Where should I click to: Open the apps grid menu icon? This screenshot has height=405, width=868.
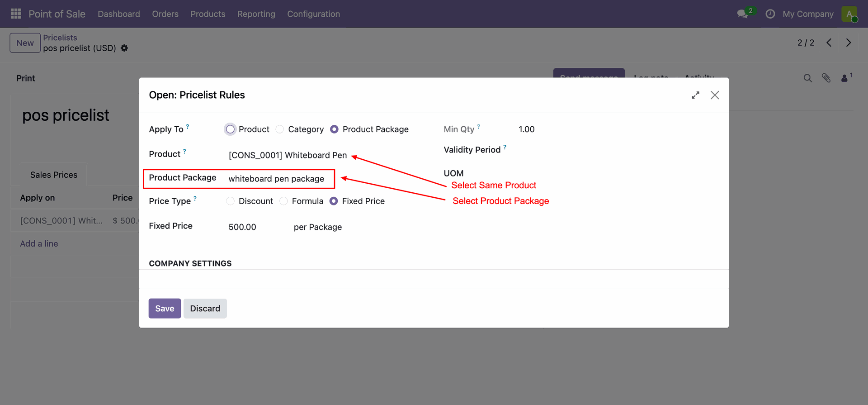pos(16,14)
